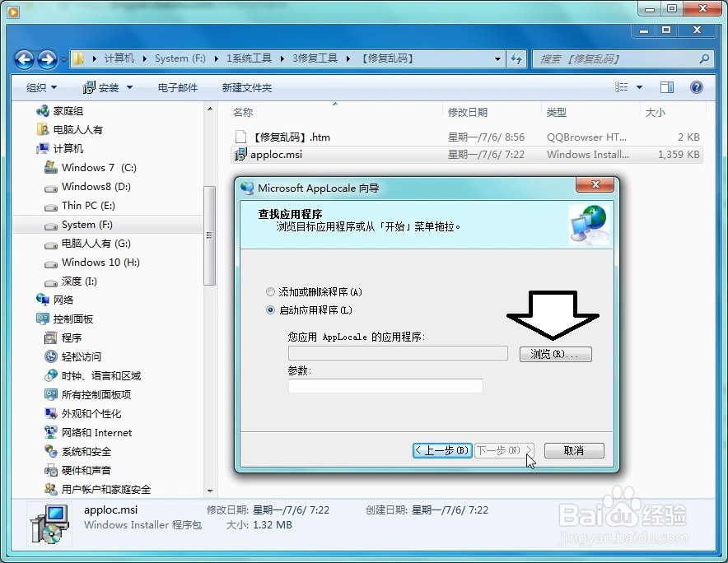Click the 安装 toolbar button

[101, 87]
